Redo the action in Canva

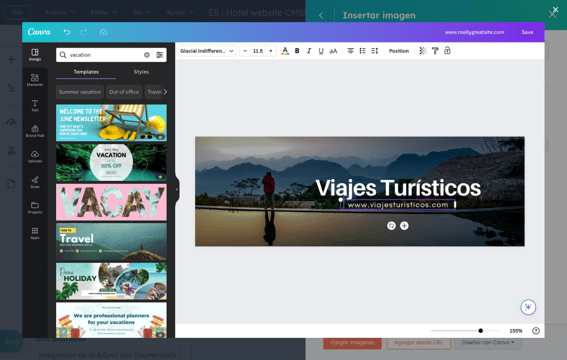pyautogui.click(x=84, y=32)
